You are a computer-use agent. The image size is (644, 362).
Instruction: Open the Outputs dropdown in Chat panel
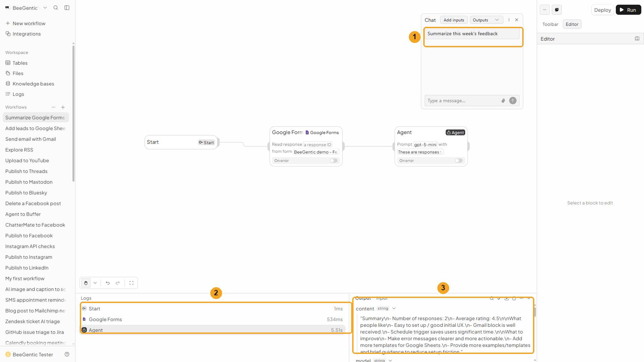[x=486, y=20]
